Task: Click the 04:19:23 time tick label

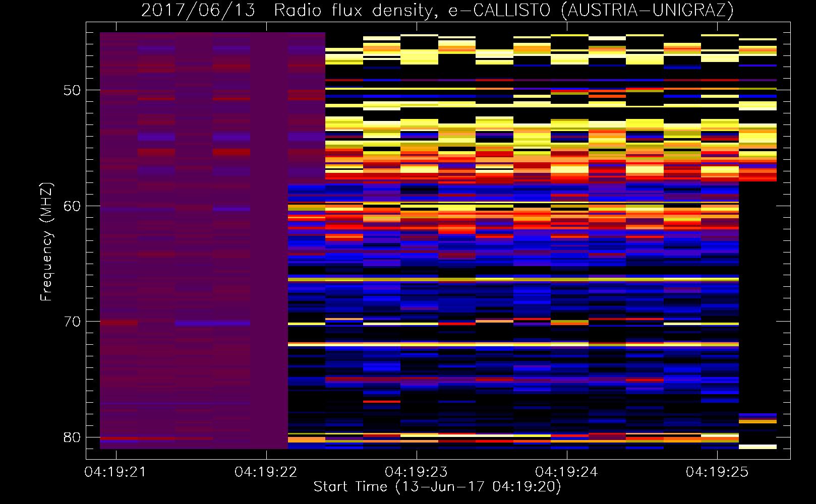Action: tap(416, 472)
